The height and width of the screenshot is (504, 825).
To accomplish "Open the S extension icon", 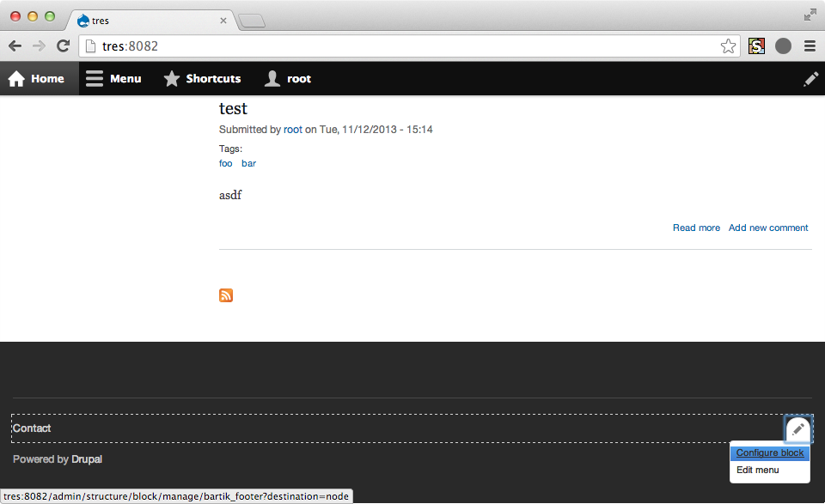I will pos(756,46).
